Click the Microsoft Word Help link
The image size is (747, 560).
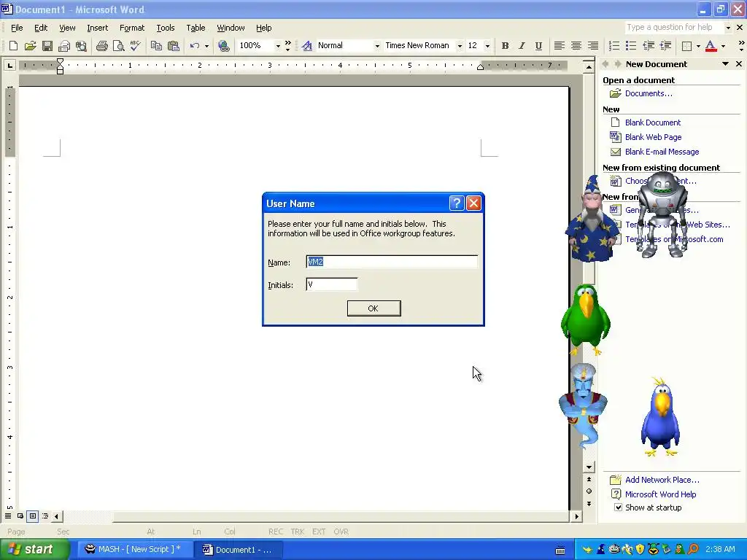click(x=660, y=494)
